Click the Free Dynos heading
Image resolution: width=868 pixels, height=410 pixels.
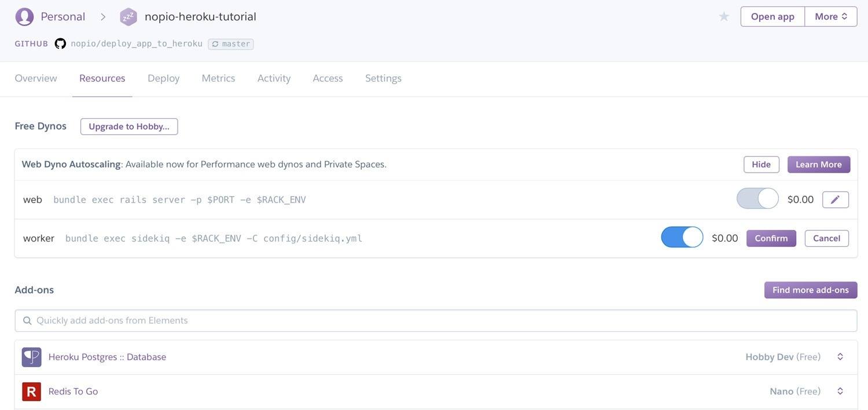point(41,126)
